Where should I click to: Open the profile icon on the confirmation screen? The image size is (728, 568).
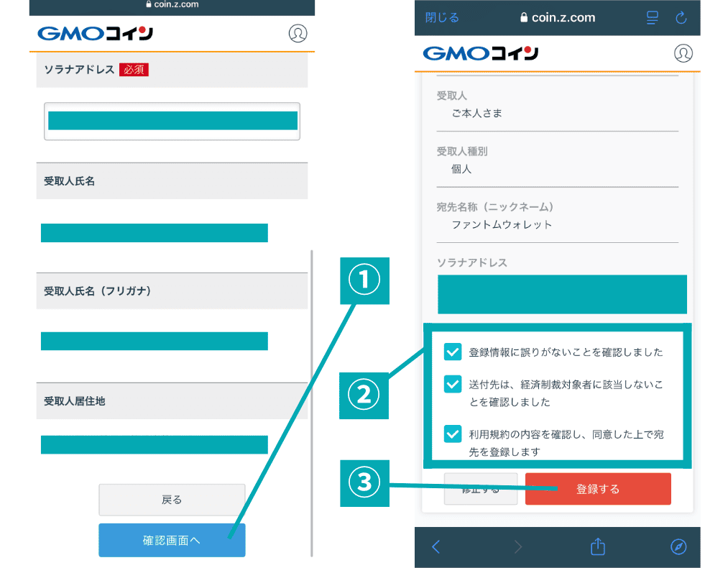(x=683, y=53)
